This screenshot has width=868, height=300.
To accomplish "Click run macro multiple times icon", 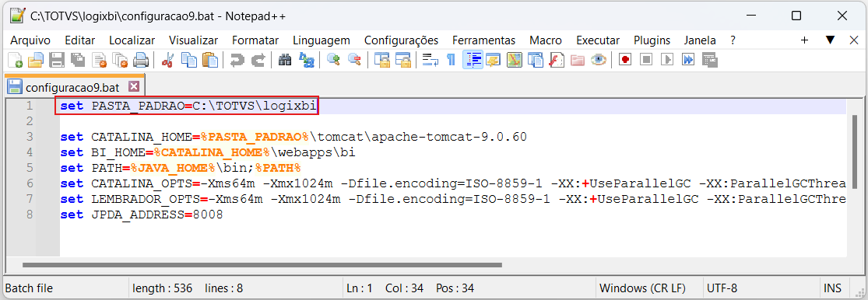I will (689, 60).
